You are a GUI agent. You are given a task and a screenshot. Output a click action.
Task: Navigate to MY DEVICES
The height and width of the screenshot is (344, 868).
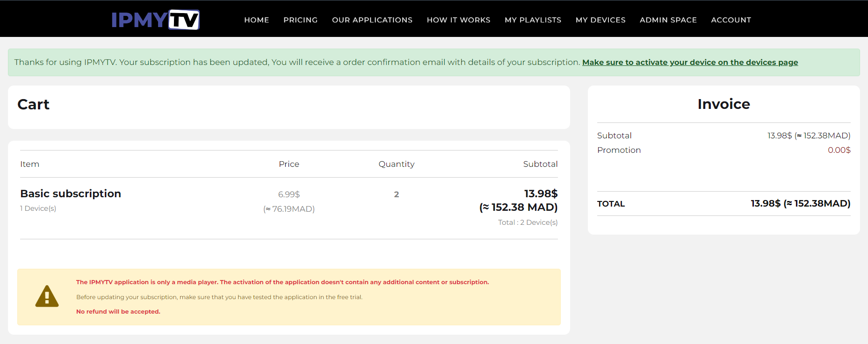[x=600, y=20]
